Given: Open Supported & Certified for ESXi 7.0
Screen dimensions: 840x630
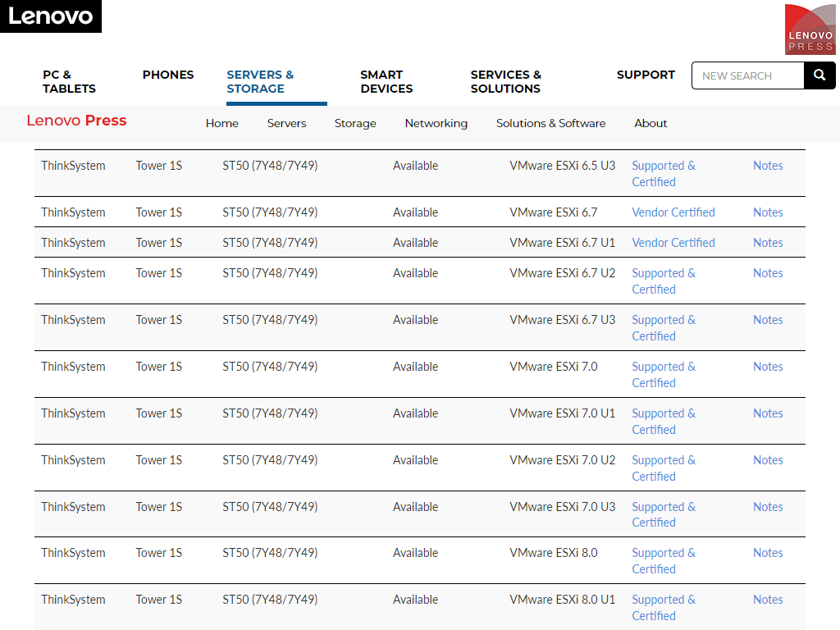Looking at the screenshot, I should (663, 374).
